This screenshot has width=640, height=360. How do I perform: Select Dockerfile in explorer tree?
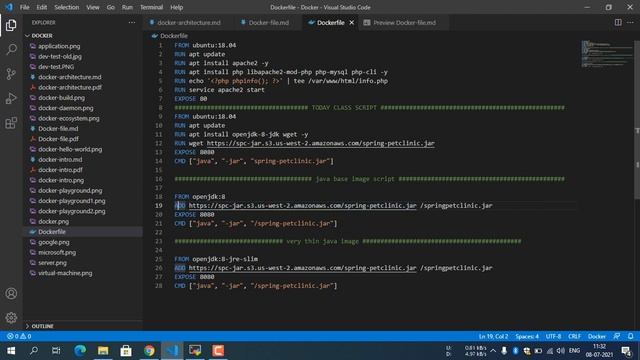tap(52, 231)
